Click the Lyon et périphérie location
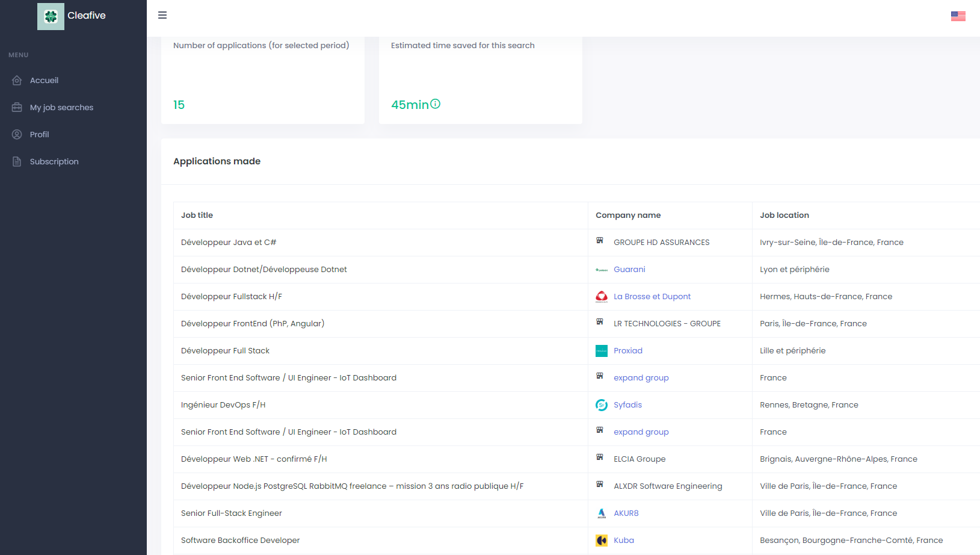The image size is (980, 555). [795, 270]
